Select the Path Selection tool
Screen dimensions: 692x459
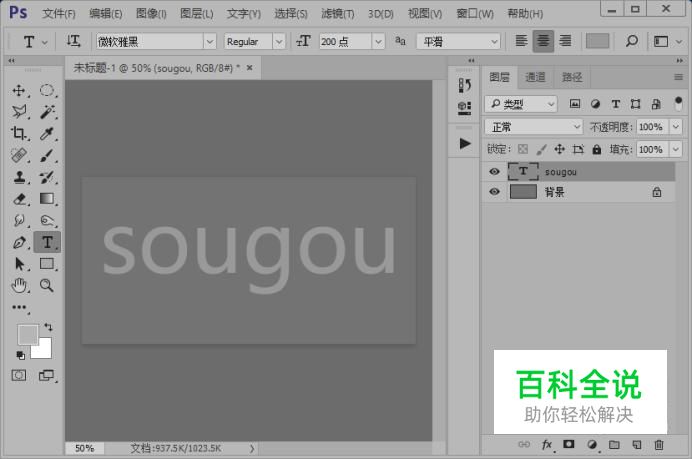pyautogui.click(x=19, y=264)
